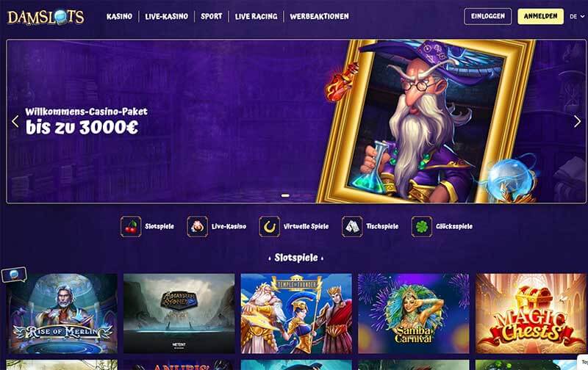Open the clover Glücksspiele icon
The height and width of the screenshot is (370, 588).
421,227
